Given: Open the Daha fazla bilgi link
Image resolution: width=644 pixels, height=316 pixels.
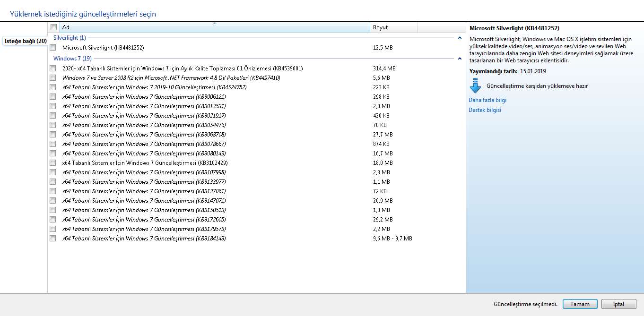Looking at the screenshot, I should click(x=487, y=100).
